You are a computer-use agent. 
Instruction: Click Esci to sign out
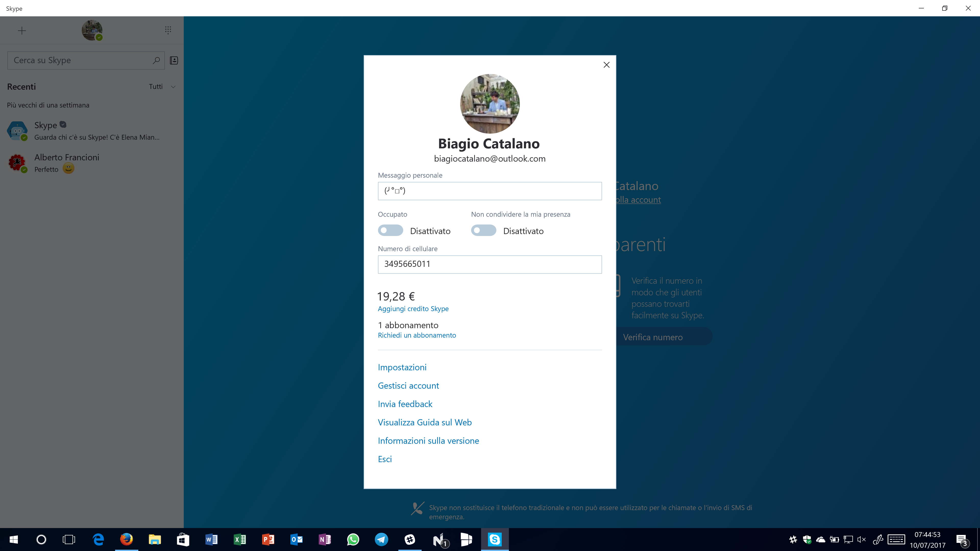coord(385,459)
